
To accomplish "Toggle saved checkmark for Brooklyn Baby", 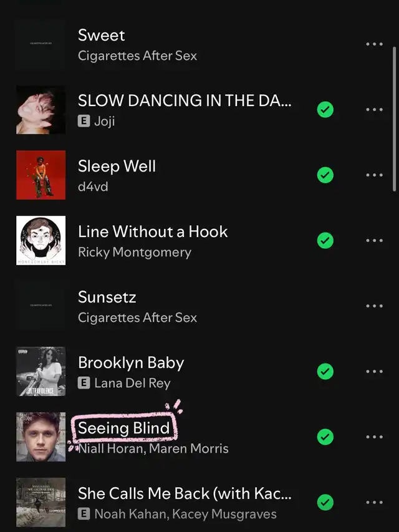I will [325, 372].
